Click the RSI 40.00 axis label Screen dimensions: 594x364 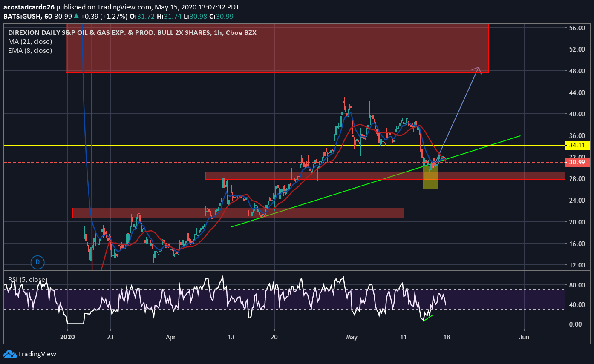[x=577, y=304]
